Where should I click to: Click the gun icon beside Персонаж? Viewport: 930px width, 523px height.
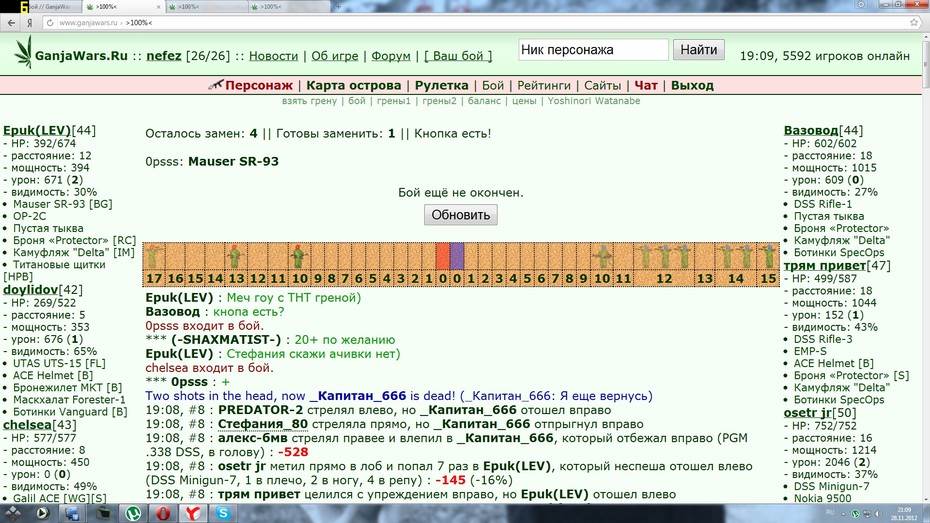(x=216, y=85)
